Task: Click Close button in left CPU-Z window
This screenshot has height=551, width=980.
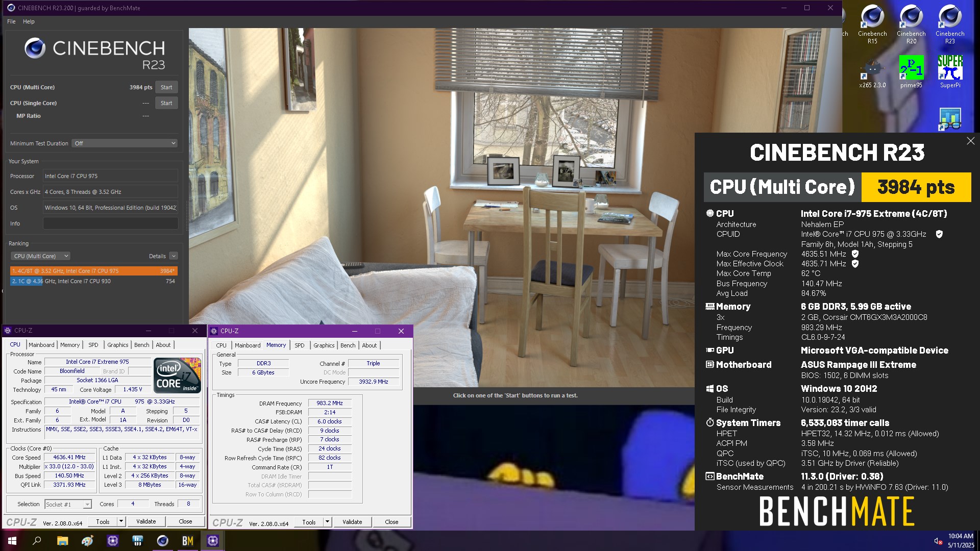Action: click(x=185, y=522)
